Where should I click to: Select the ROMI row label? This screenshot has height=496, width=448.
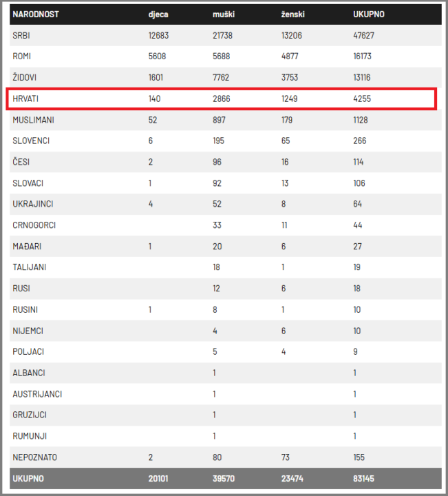tap(21, 56)
